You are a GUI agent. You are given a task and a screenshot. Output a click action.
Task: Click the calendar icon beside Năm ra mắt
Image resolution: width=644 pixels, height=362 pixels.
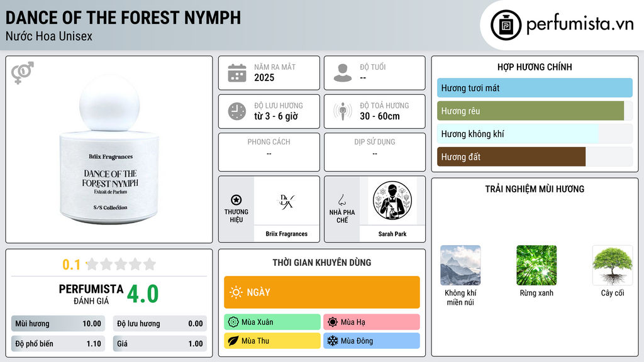(x=237, y=73)
